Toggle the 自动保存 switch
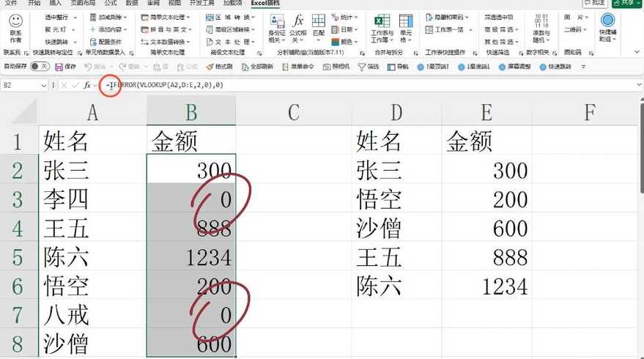Image resolution: width=644 pixels, height=359 pixels. pyautogui.click(x=40, y=67)
